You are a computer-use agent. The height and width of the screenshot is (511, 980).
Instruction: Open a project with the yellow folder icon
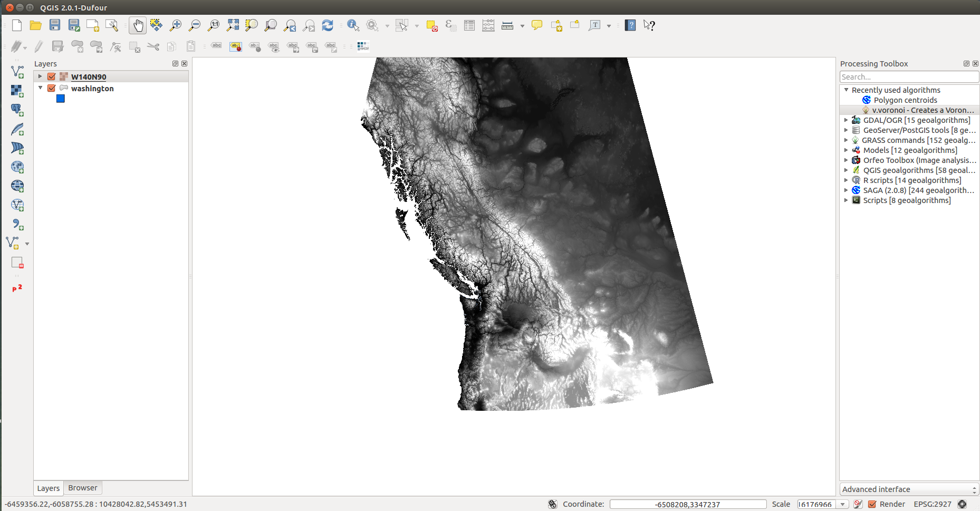tap(36, 25)
